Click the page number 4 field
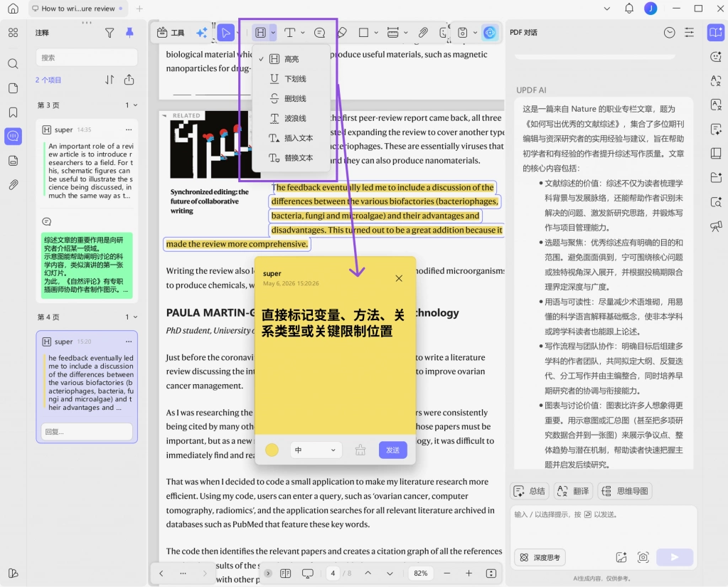Viewport: 728px width, 587px height. [333, 573]
